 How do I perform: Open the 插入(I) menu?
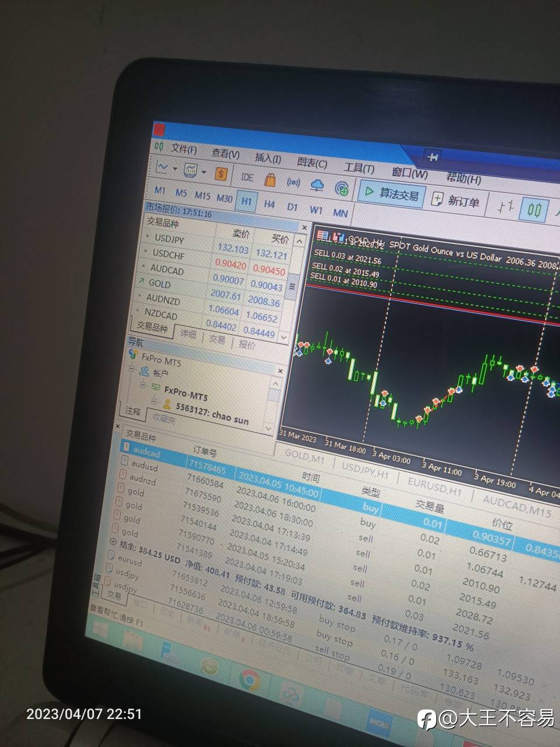(x=268, y=158)
